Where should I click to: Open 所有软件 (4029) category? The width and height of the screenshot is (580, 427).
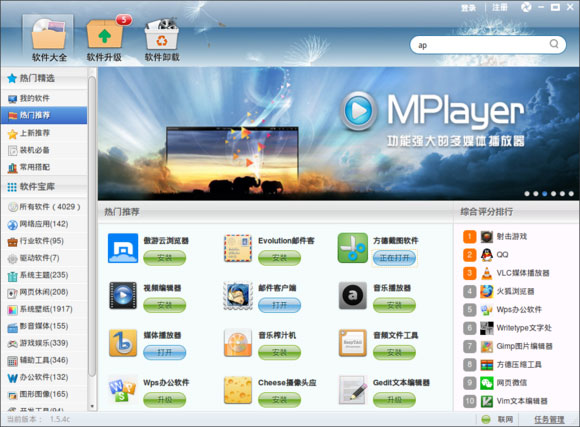(44, 207)
